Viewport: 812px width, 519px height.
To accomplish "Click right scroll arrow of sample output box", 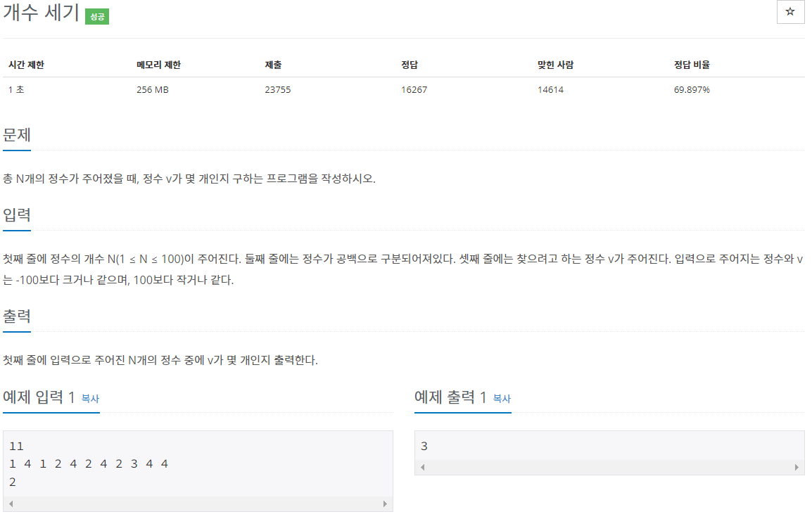I will point(797,467).
